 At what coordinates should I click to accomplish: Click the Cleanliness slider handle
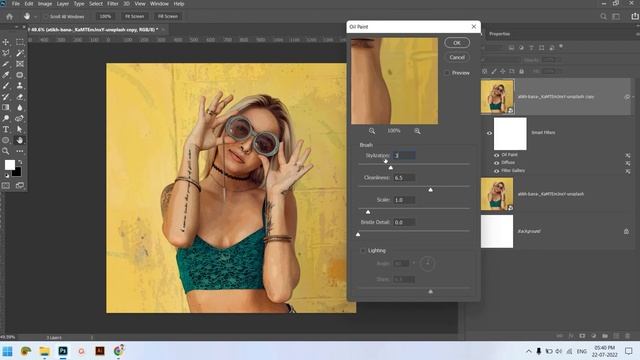tap(431, 190)
